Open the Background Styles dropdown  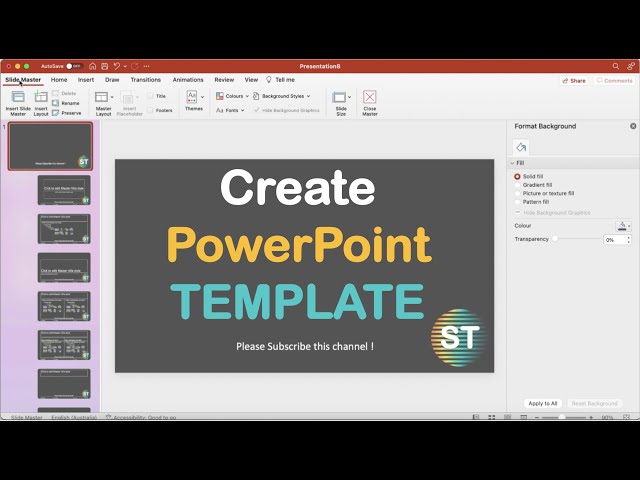pos(281,96)
